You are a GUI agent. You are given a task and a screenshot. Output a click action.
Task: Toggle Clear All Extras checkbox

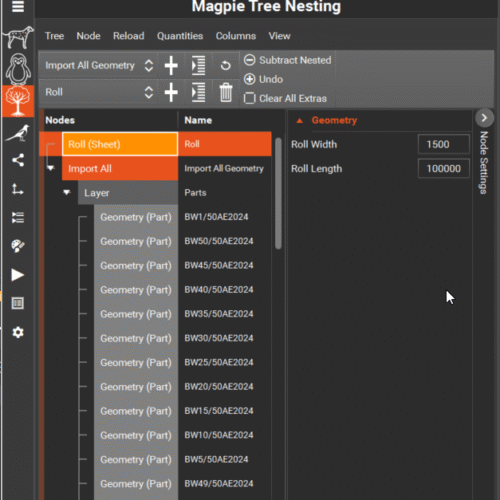coord(249,98)
